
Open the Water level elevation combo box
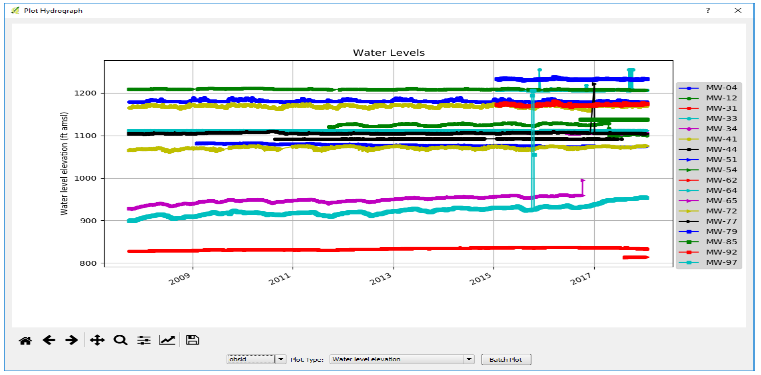[402, 359]
